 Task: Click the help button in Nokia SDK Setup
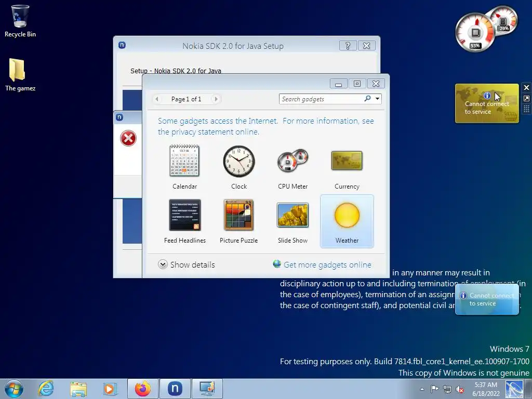point(348,46)
